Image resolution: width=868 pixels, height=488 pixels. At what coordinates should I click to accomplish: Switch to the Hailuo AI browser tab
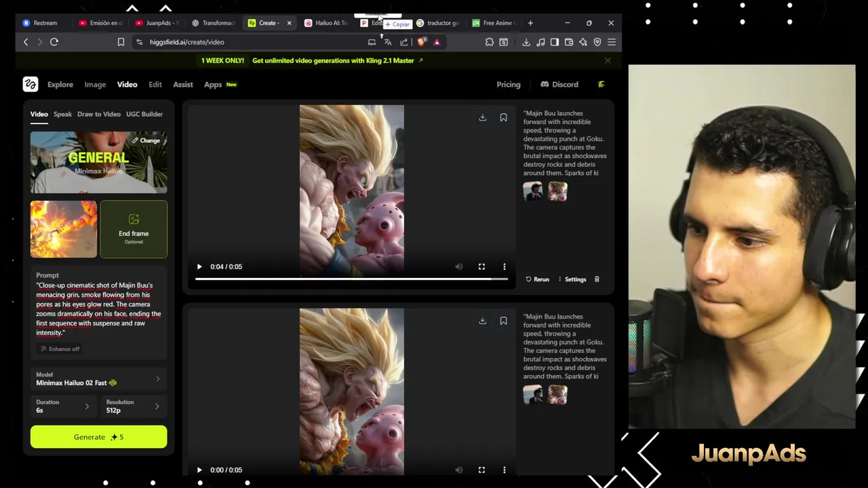pos(326,23)
